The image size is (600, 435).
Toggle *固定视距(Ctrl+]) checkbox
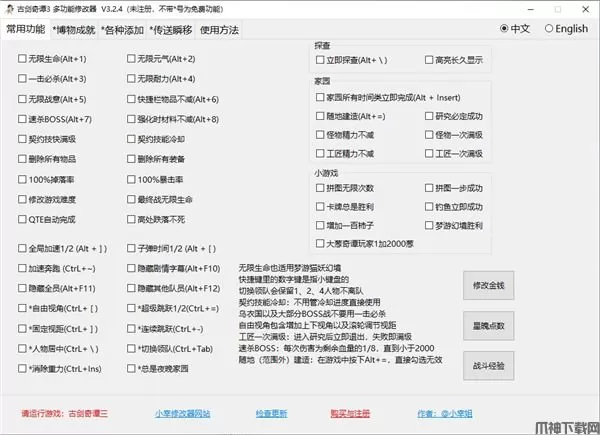click(x=22, y=328)
